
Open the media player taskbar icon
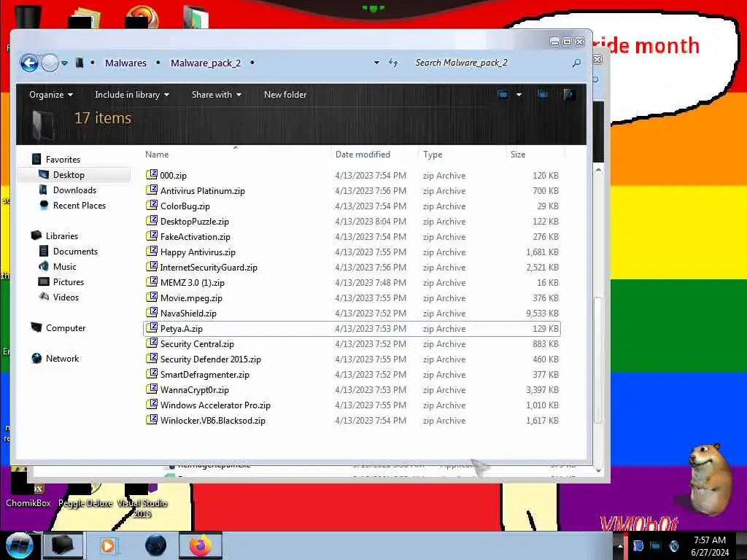(x=108, y=545)
